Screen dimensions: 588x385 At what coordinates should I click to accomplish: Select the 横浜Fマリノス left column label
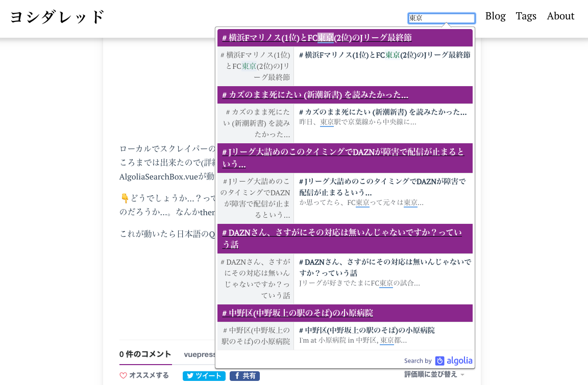pos(256,66)
